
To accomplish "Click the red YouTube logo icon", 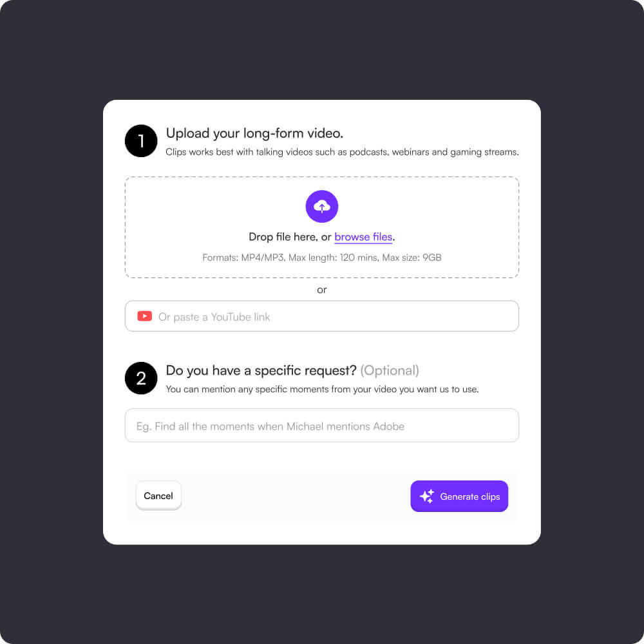I will coord(144,316).
